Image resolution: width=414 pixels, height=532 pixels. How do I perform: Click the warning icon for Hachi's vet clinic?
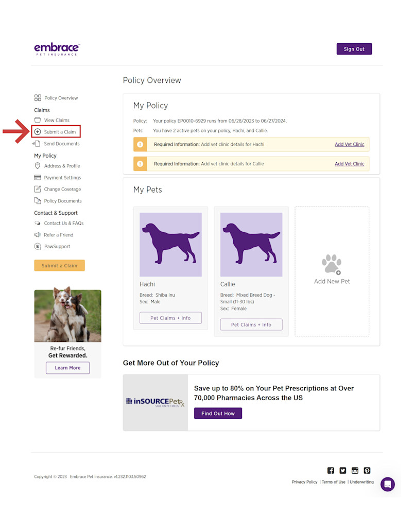(140, 145)
